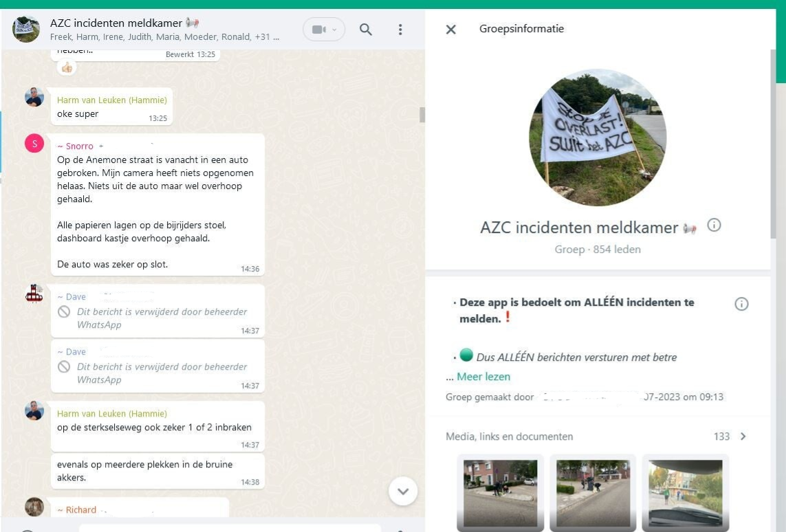Open the chat header group title
The image size is (786, 532).
[x=117, y=23]
